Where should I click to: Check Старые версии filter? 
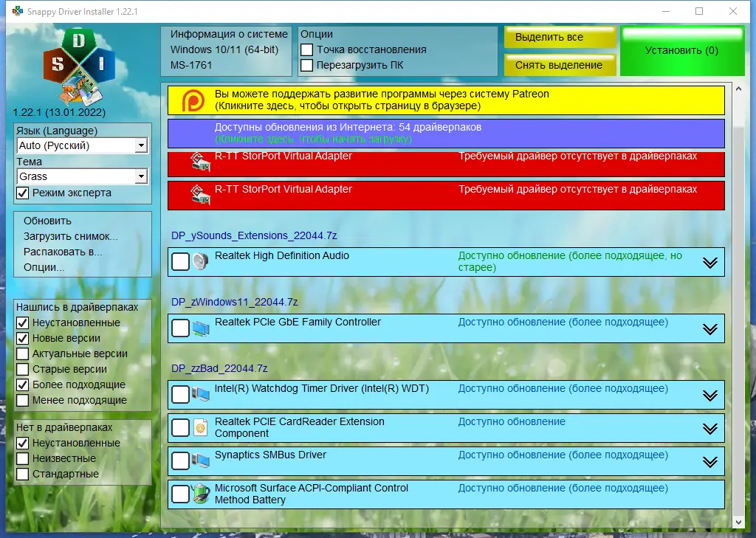(23, 369)
